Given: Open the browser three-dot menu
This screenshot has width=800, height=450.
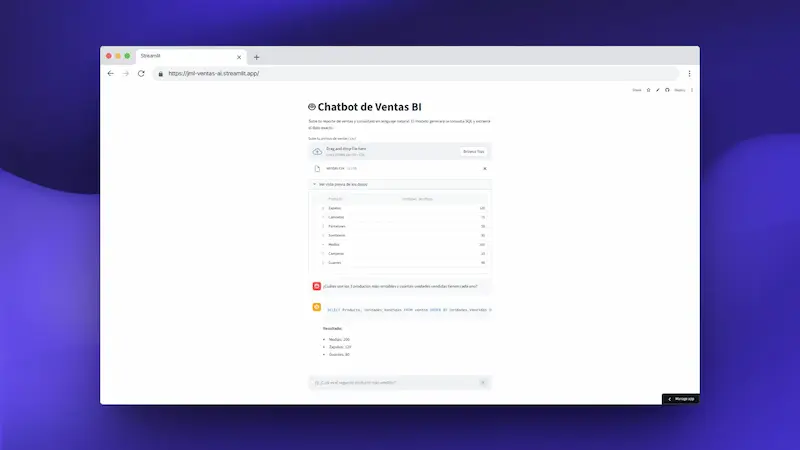Looking at the screenshot, I should point(689,73).
